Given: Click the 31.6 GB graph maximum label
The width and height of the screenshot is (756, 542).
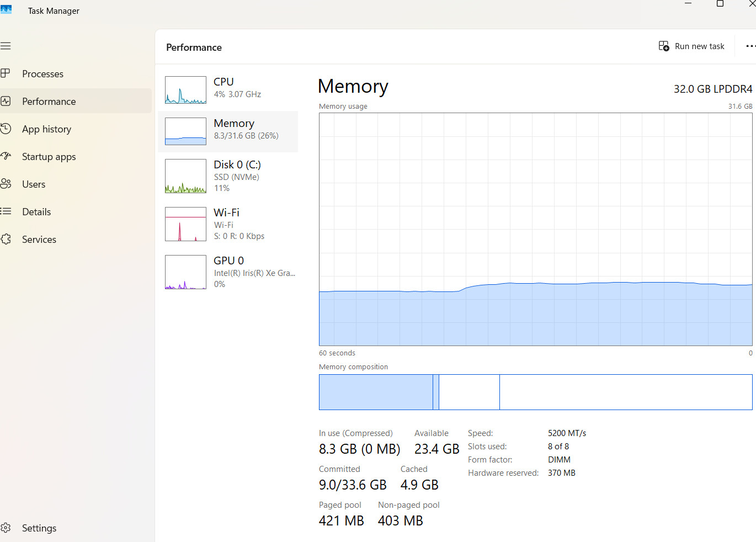Looking at the screenshot, I should [x=740, y=107].
